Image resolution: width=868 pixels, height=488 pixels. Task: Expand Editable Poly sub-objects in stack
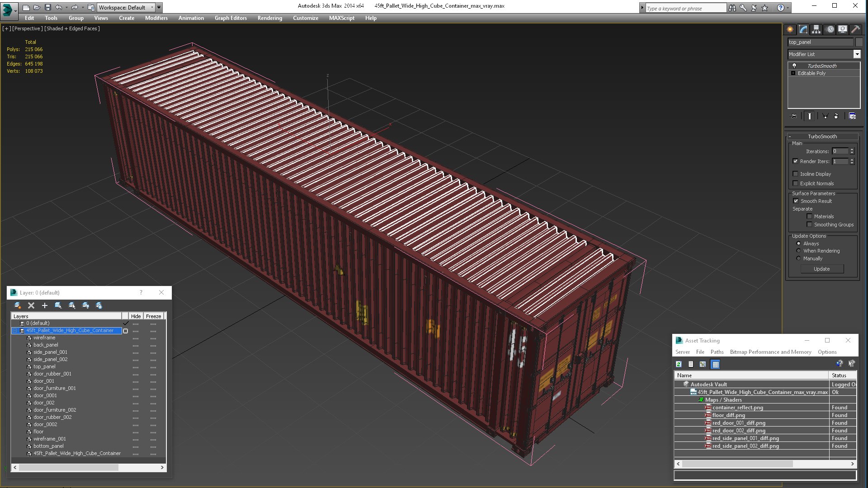(x=793, y=73)
